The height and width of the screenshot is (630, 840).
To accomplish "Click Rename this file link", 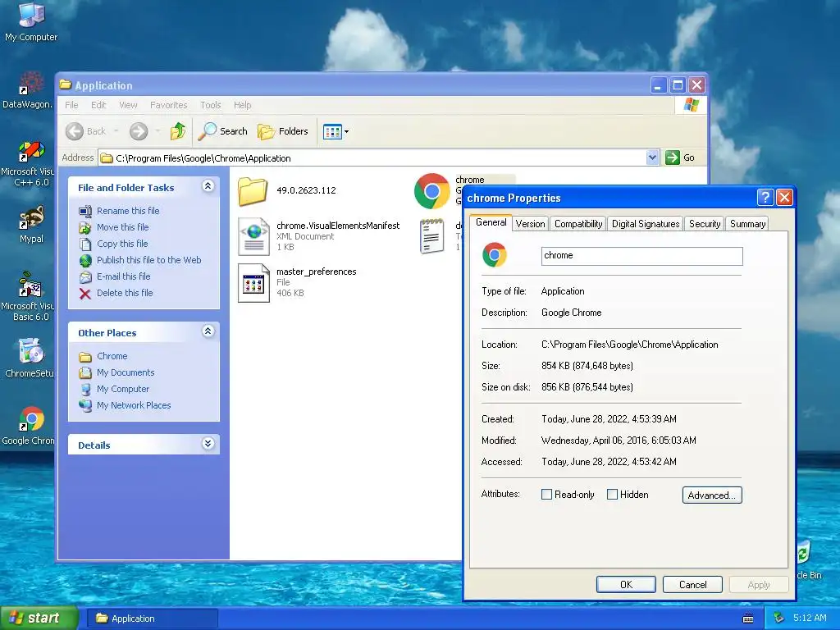I will point(128,211).
